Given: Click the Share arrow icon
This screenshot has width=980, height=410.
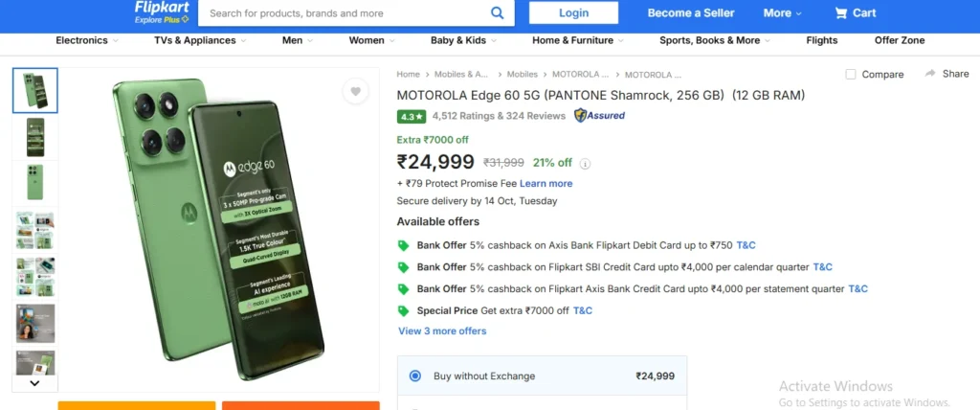Looking at the screenshot, I should coord(930,74).
